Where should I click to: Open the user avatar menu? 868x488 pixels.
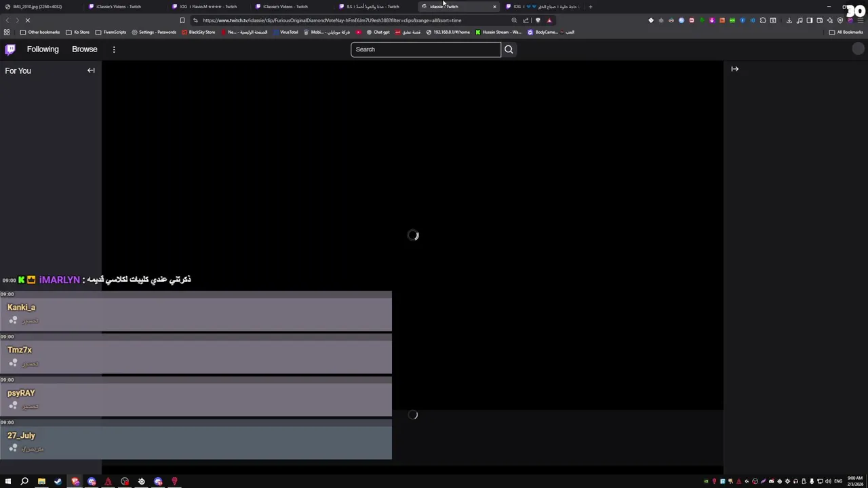click(858, 49)
